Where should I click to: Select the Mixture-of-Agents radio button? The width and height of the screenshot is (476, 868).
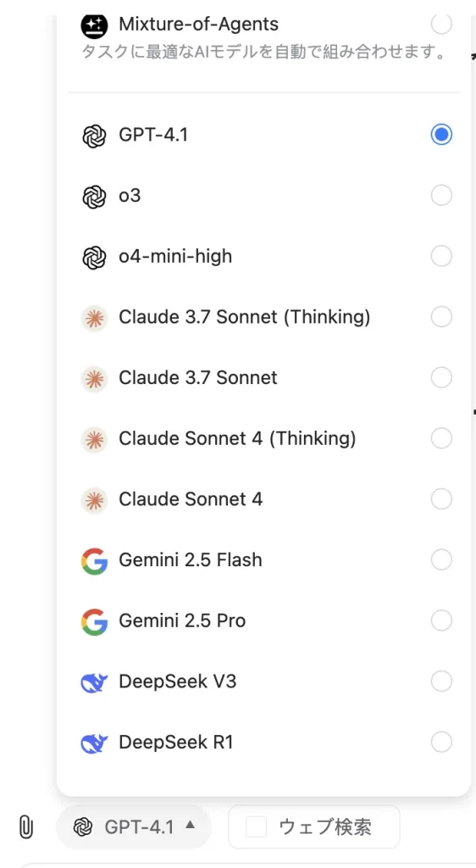(441, 24)
